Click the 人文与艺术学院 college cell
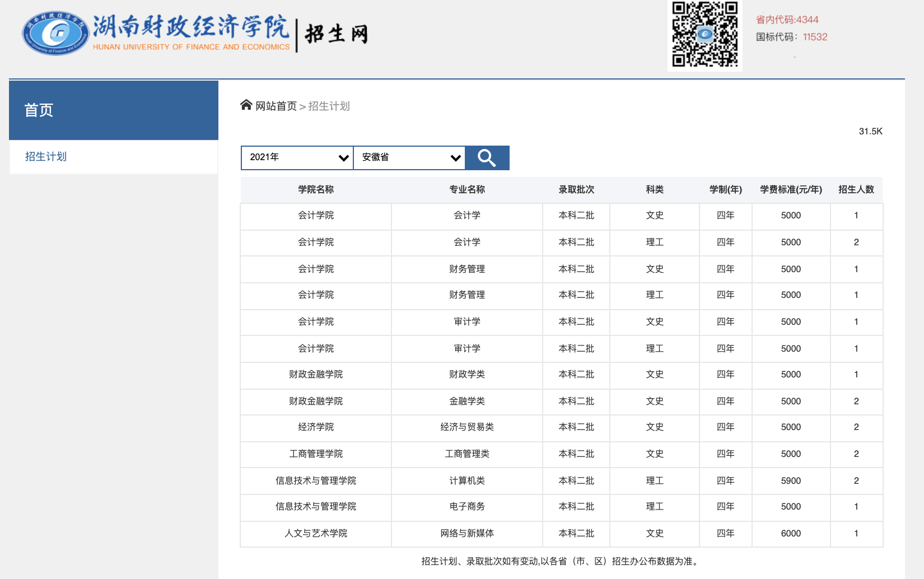This screenshot has width=924, height=579. [316, 534]
